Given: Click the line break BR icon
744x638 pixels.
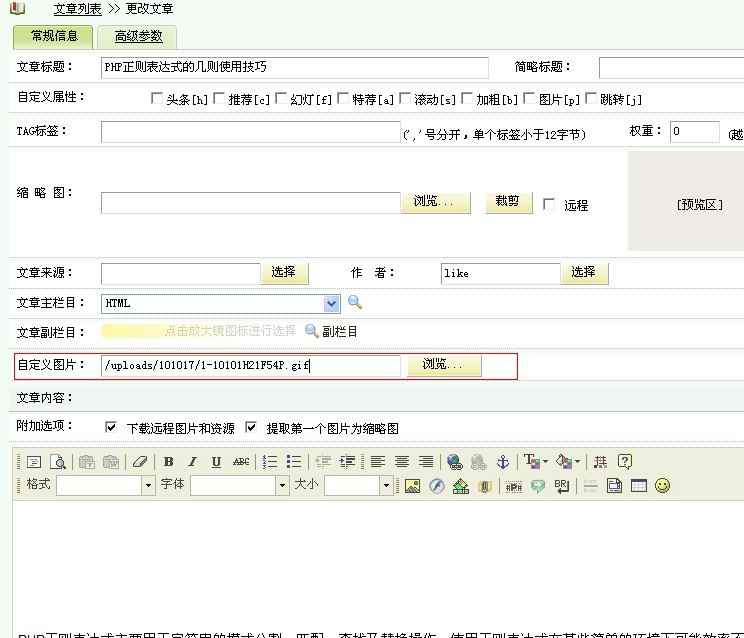Looking at the screenshot, I should tap(562, 486).
